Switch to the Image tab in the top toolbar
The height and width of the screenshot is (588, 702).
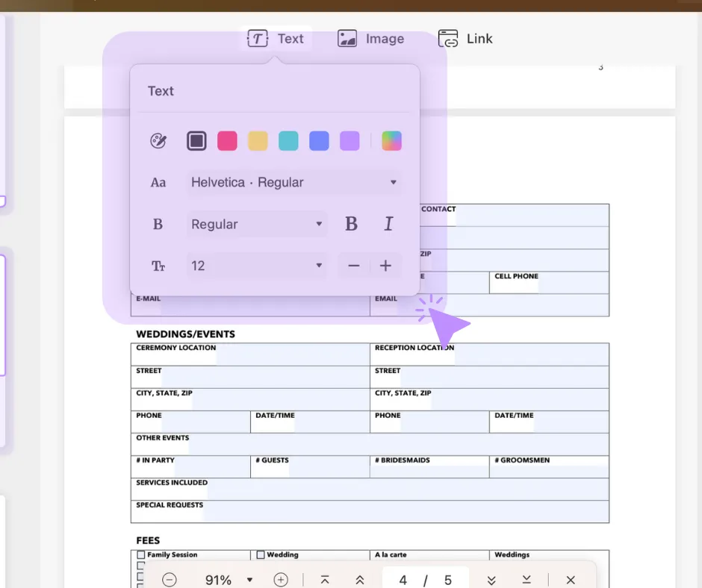[x=371, y=38]
